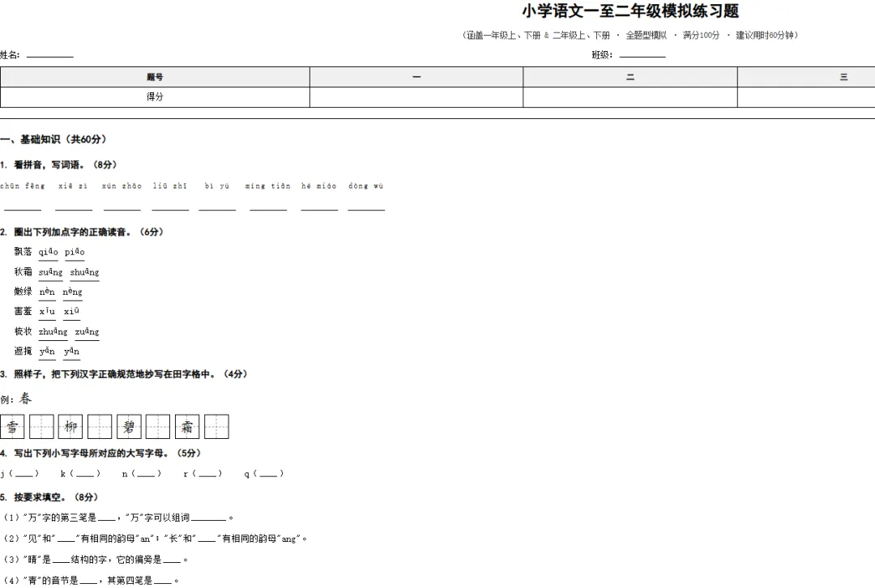Select the header cell labeled 一

(416, 77)
